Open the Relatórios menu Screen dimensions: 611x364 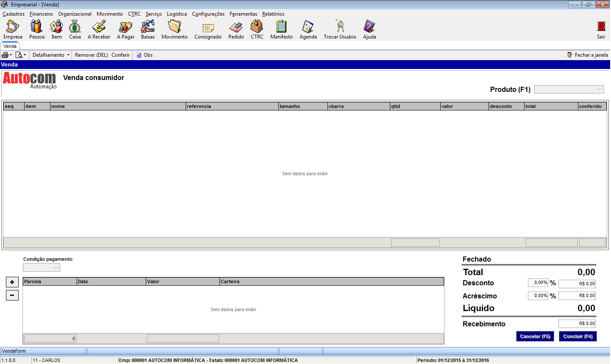point(273,14)
